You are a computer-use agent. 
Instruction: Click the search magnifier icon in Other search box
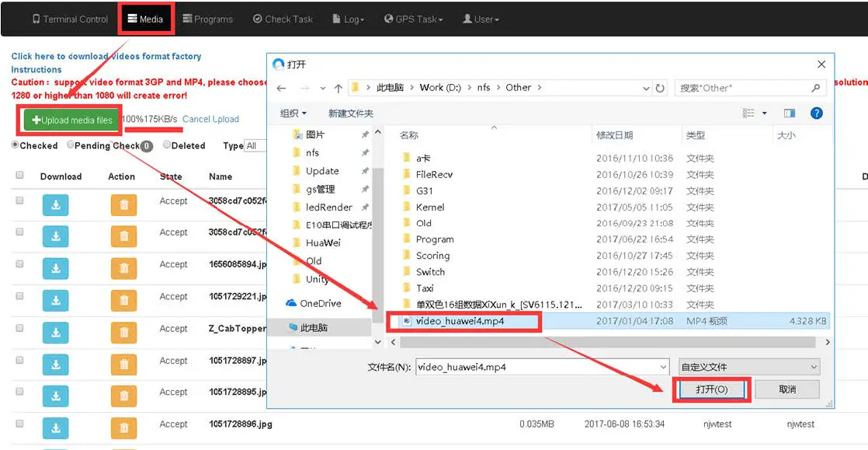815,88
